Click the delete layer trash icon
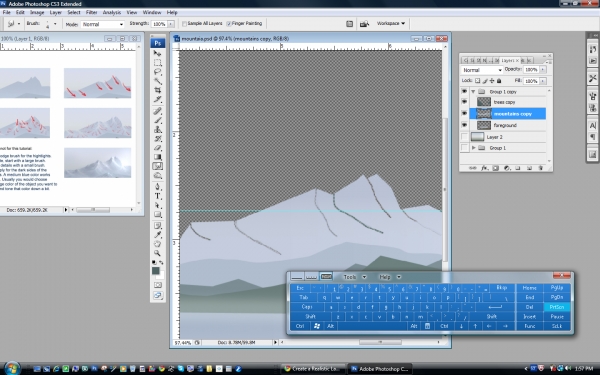Screen dimensions: 600x375 coord(541,168)
